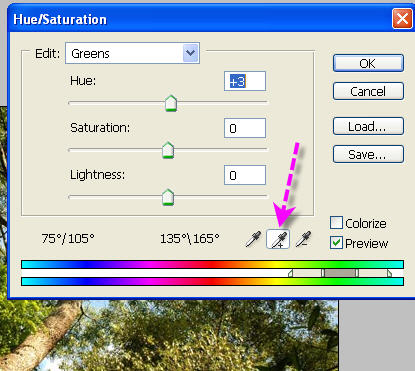Confirm changes with the OK button
The image size is (415, 371).
[368, 63]
